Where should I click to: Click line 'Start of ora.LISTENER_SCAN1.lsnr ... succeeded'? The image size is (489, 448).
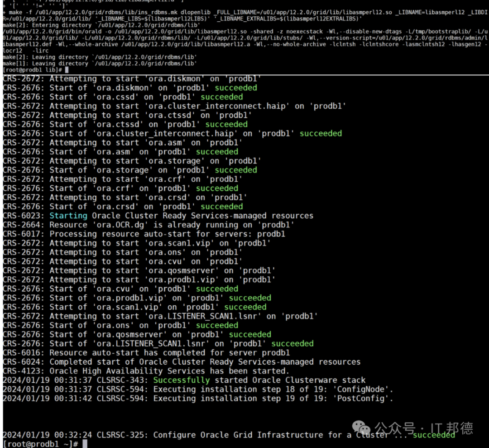[x=158, y=344]
